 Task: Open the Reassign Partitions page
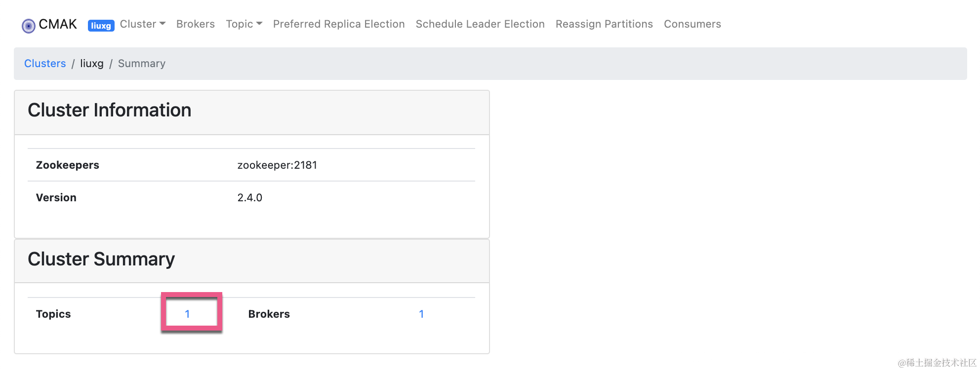tap(604, 24)
